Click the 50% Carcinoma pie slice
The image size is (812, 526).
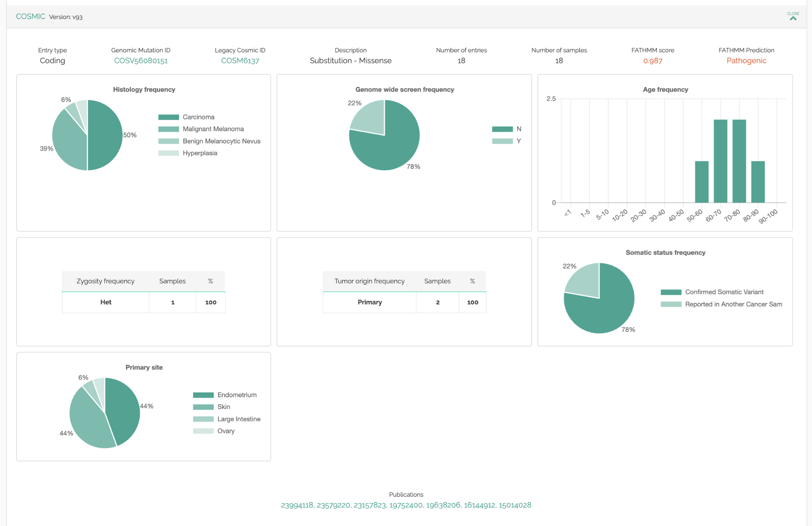pos(105,135)
